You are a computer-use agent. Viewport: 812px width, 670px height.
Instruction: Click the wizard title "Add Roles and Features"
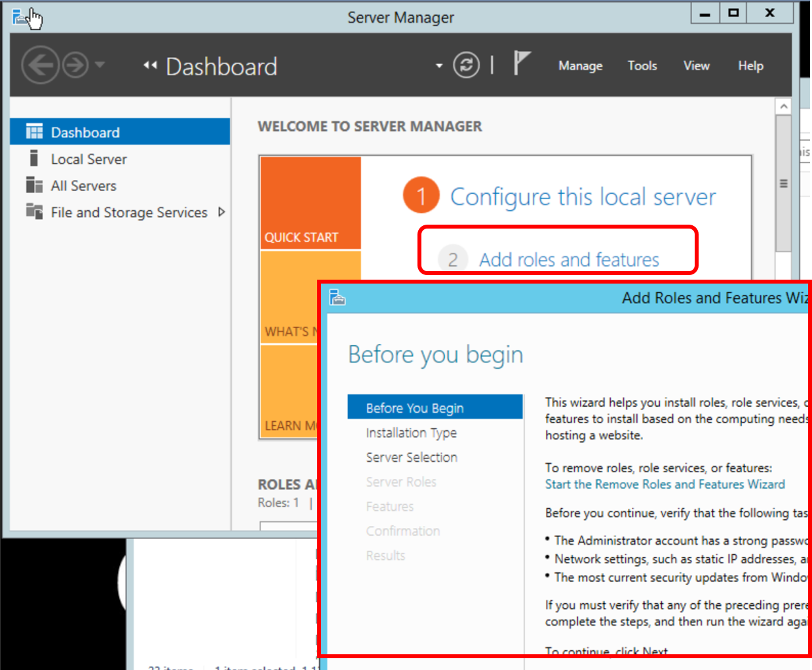point(702,298)
